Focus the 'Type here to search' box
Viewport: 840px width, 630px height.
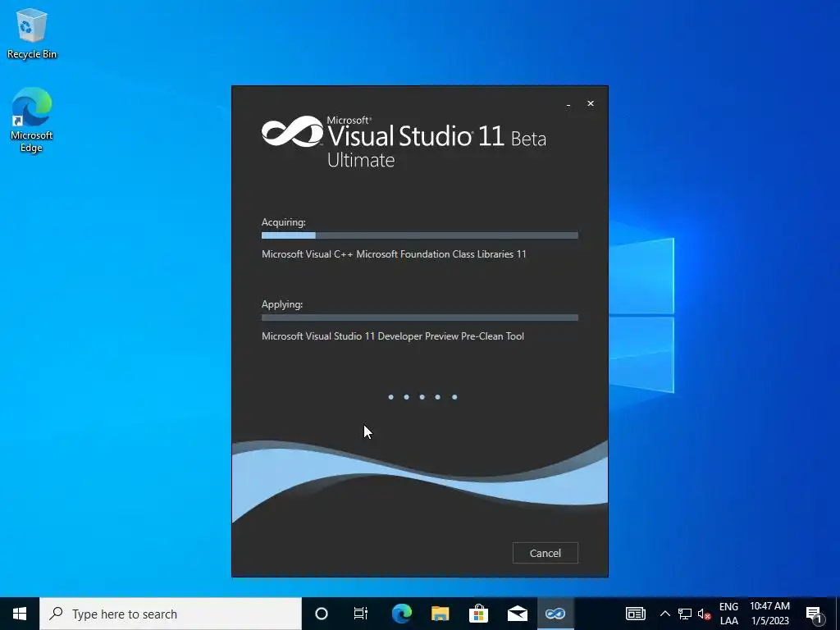171,614
